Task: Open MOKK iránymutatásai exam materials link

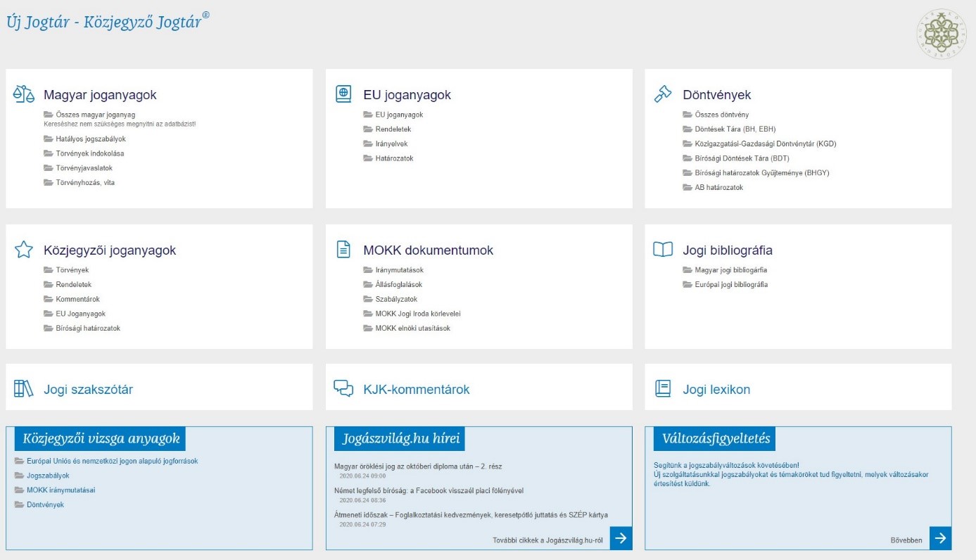Action: coord(61,490)
